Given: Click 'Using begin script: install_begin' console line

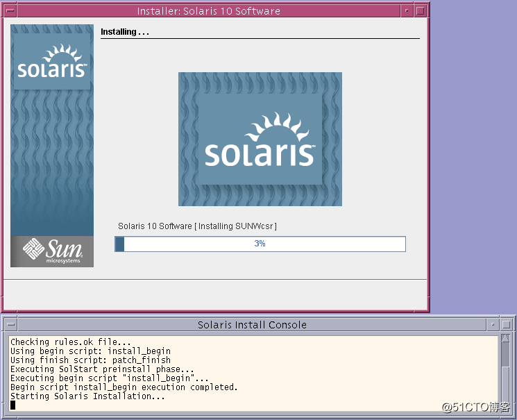Looking at the screenshot, I should click(x=90, y=351).
